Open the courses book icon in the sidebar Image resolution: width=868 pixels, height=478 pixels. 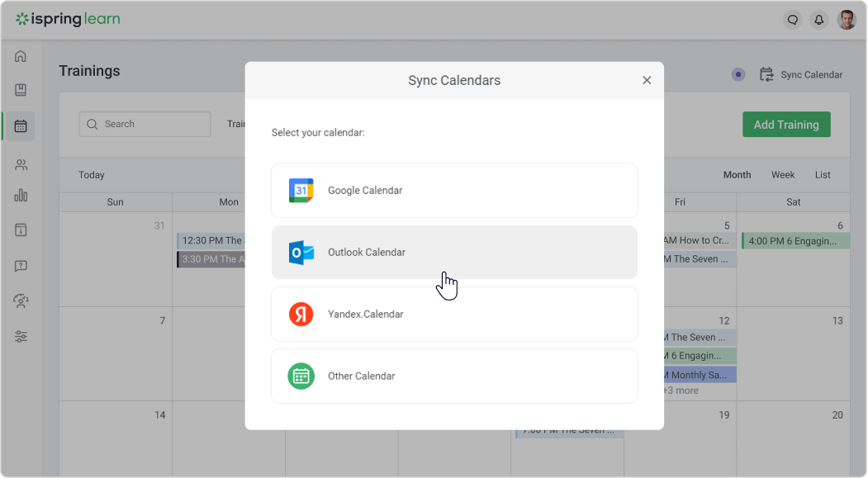pos(21,90)
